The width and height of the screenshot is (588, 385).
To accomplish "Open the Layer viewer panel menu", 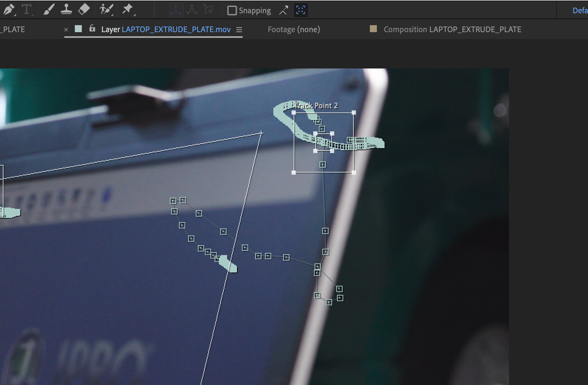I will tap(239, 30).
